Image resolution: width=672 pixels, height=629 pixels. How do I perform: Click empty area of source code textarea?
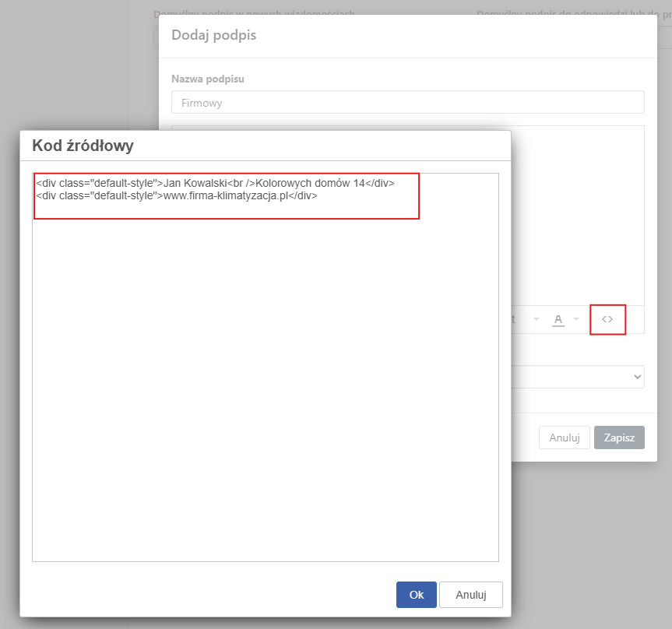[x=266, y=385]
